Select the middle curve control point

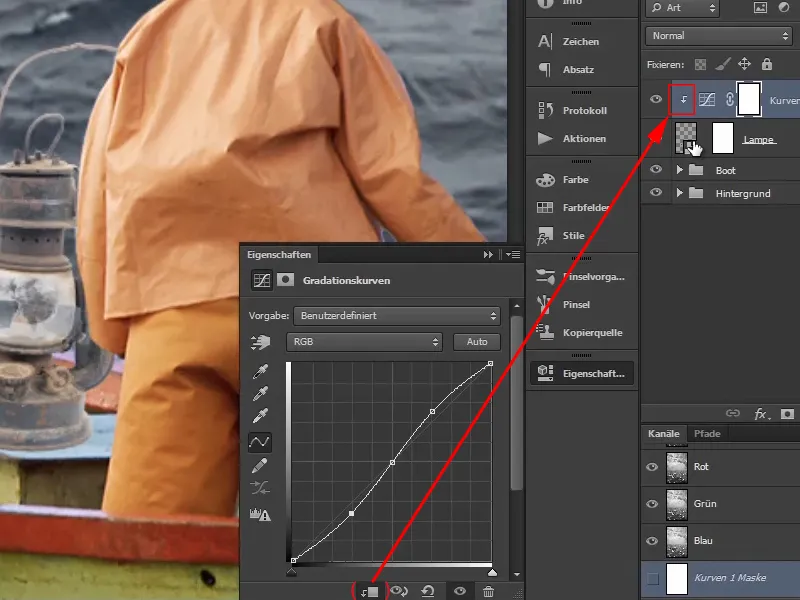click(x=392, y=462)
